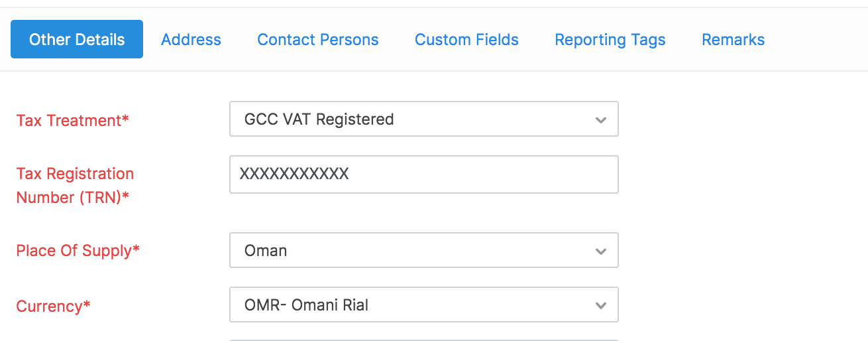Switch to the Address tab
The image size is (868, 341).
tap(191, 40)
